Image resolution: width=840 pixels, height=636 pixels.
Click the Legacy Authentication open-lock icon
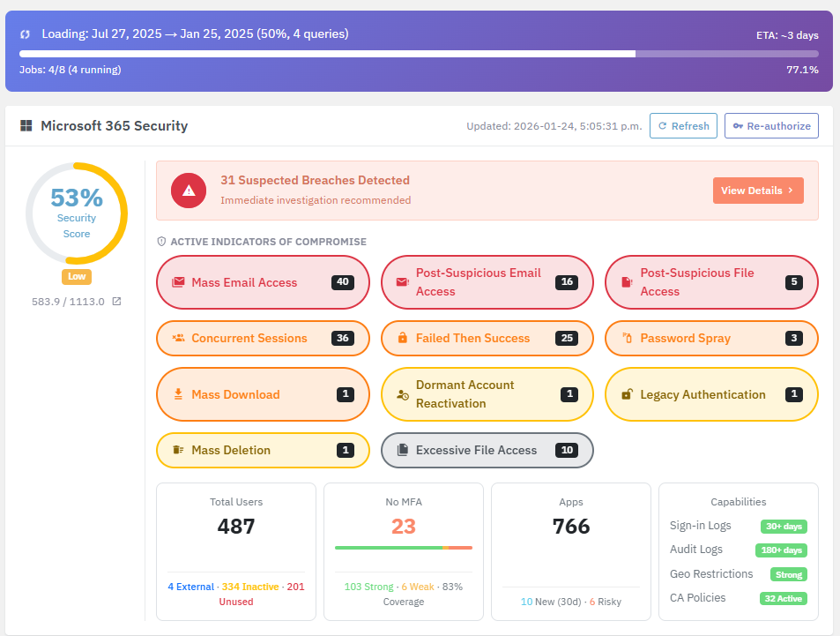[628, 394]
